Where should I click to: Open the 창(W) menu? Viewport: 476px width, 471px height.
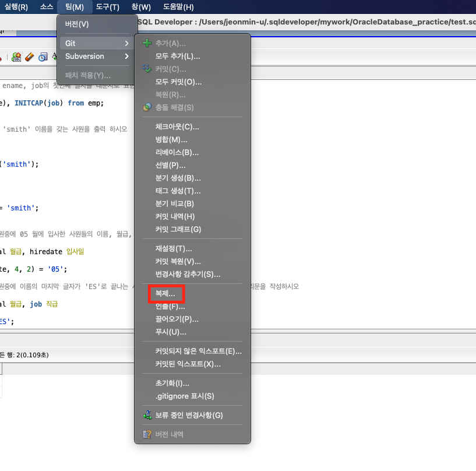coord(141,6)
